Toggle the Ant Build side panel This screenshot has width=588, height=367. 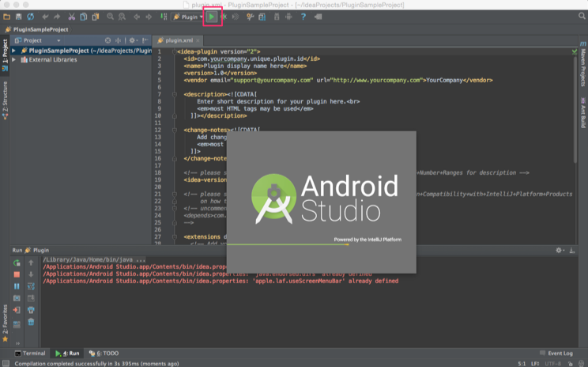(583, 113)
